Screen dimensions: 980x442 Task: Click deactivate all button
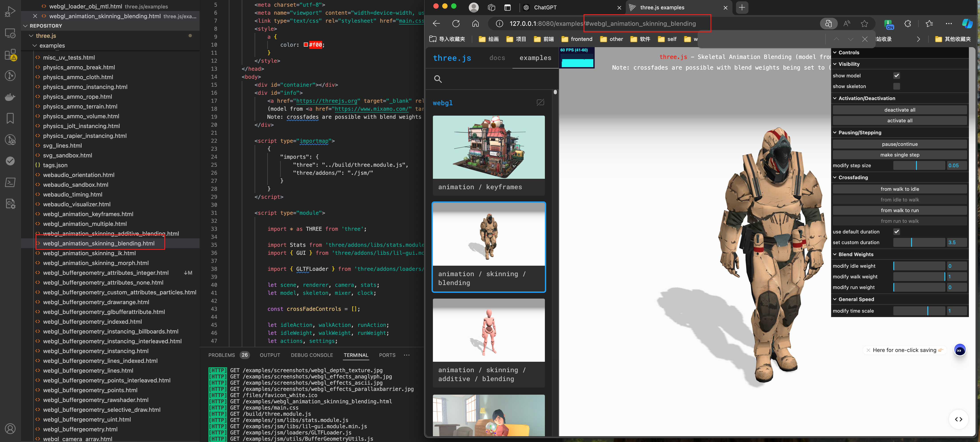pyautogui.click(x=900, y=110)
